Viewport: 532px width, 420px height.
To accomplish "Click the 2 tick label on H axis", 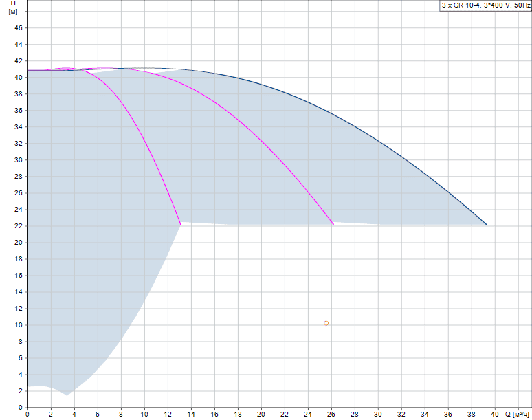I will (21, 391).
